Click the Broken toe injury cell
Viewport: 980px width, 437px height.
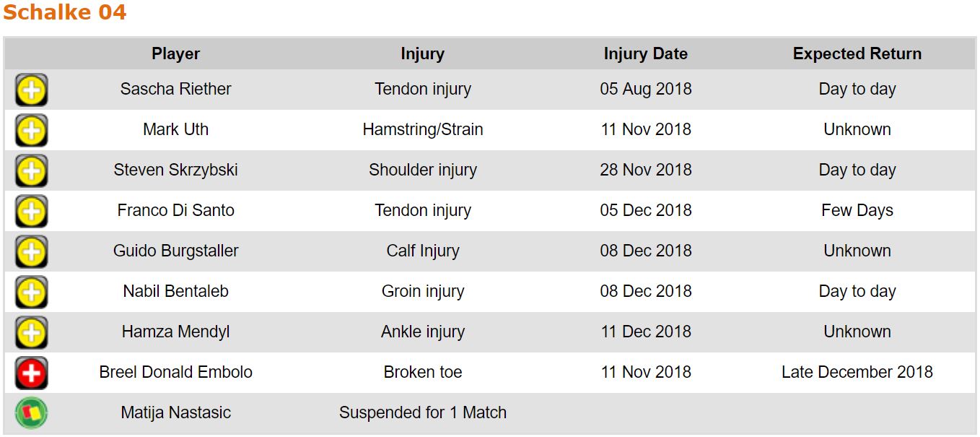click(x=422, y=373)
